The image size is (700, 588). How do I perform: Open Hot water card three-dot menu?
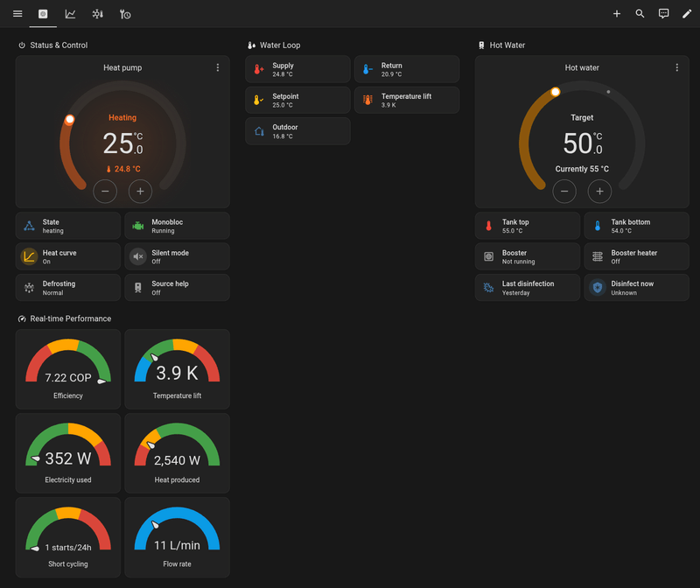[676, 67]
